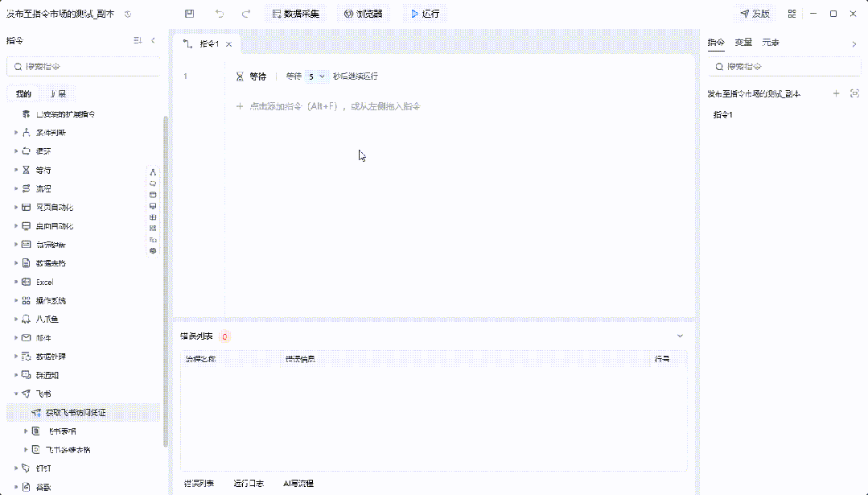
Task: Click the save icon in the top toolbar
Action: pyautogui.click(x=188, y=13)
